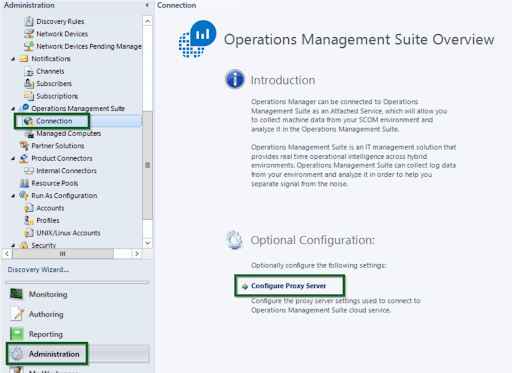Image resolution: width=512 pixels, height=373 pixels.
Task: Collapse the Notifications tree node
Action: click(x=13, y=59)
